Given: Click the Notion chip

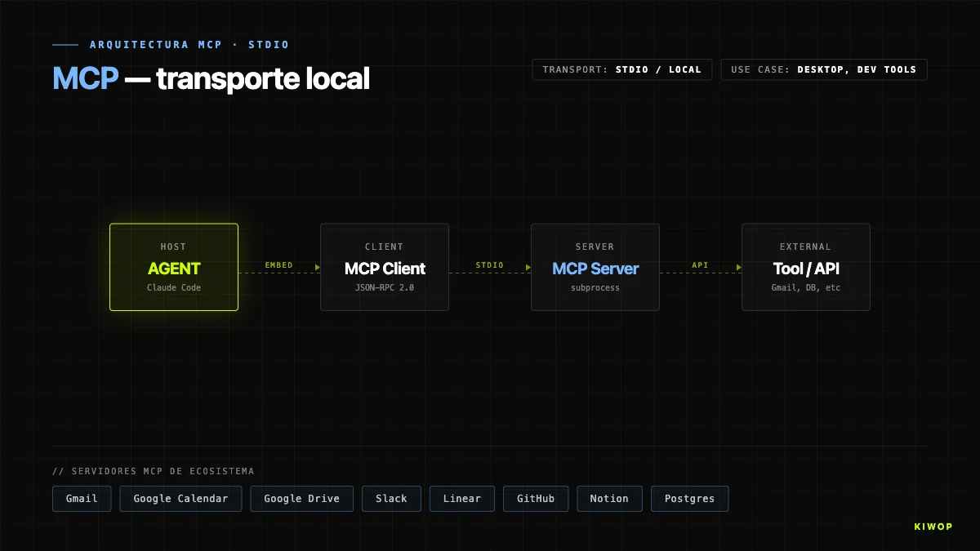Looking at the screenshot, I should click(609, 499).
